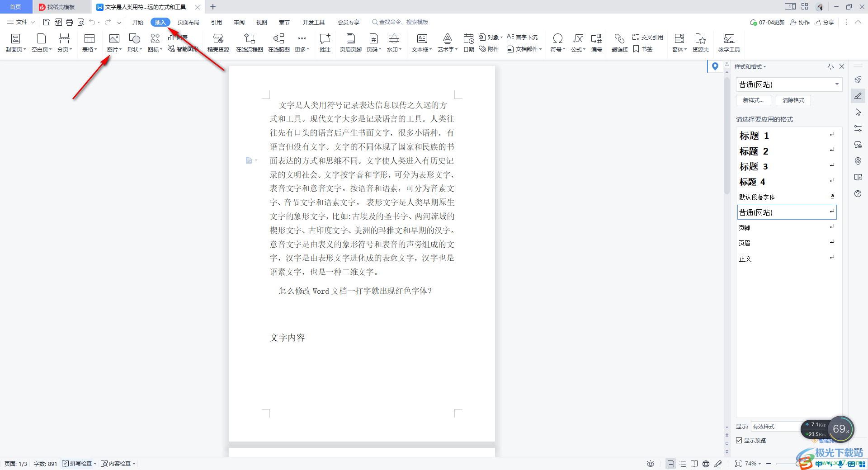This screenshot has width=868, height=470.
Task: Open the 有效样式 display filter dropdown
Action: pyautogui.click(x=776, y=426)
